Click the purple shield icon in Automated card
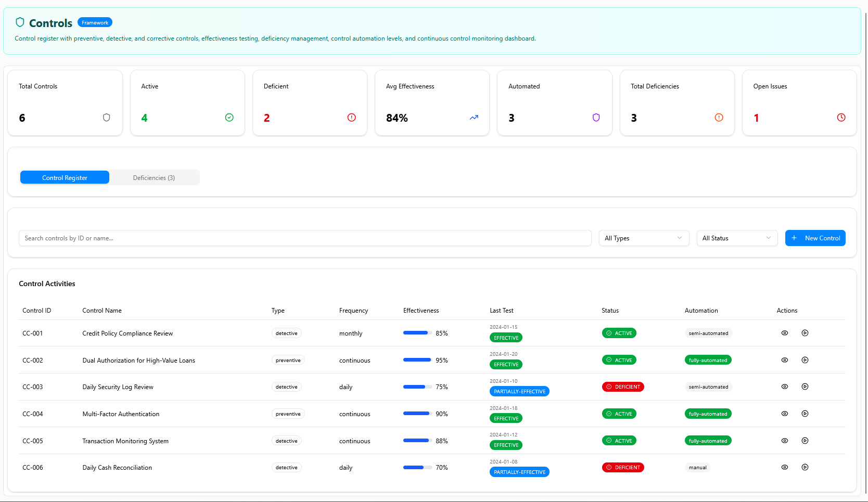Screen dimensions: 868x502 pyautogui.click(x=596, y=118)
